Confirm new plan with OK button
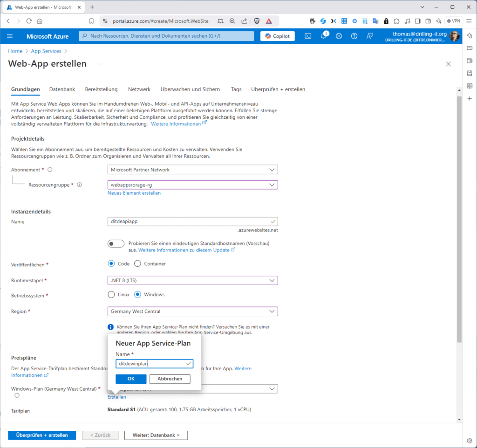The image size is (477, 448). [x=131, y=379]
